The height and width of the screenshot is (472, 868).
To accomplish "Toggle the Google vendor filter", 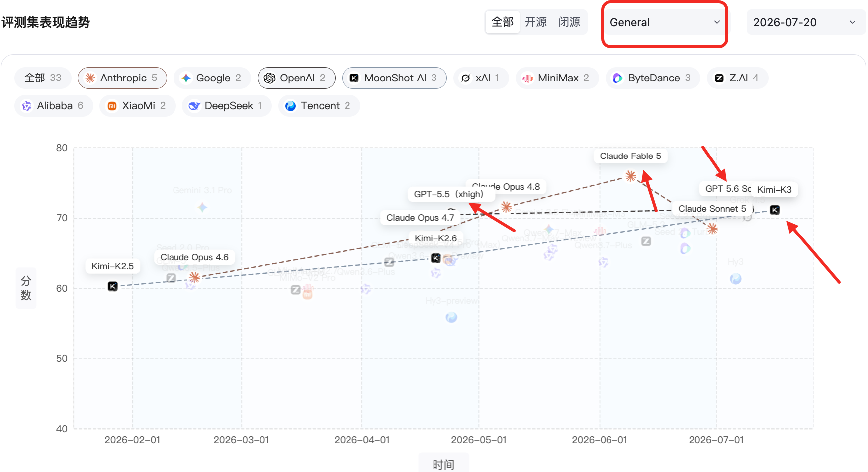I will coord(212,78).
